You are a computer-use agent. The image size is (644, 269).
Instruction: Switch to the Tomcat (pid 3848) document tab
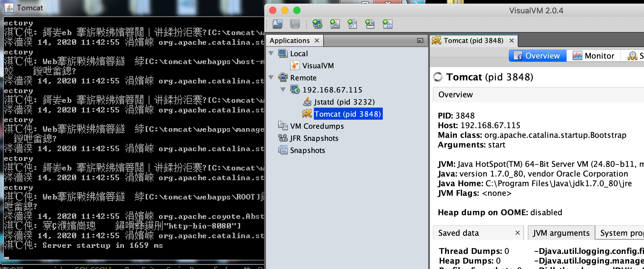pyautogui.click(x=473, y=41)
